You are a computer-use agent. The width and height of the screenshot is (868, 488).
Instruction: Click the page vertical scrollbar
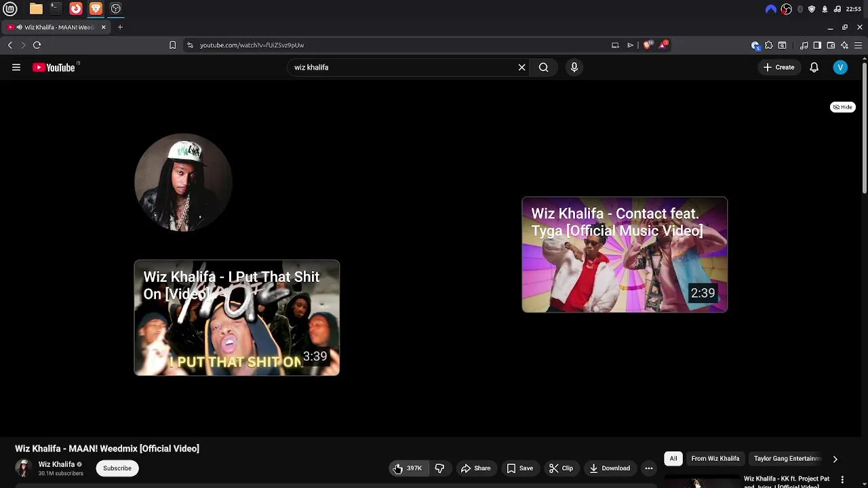[865, 129]
